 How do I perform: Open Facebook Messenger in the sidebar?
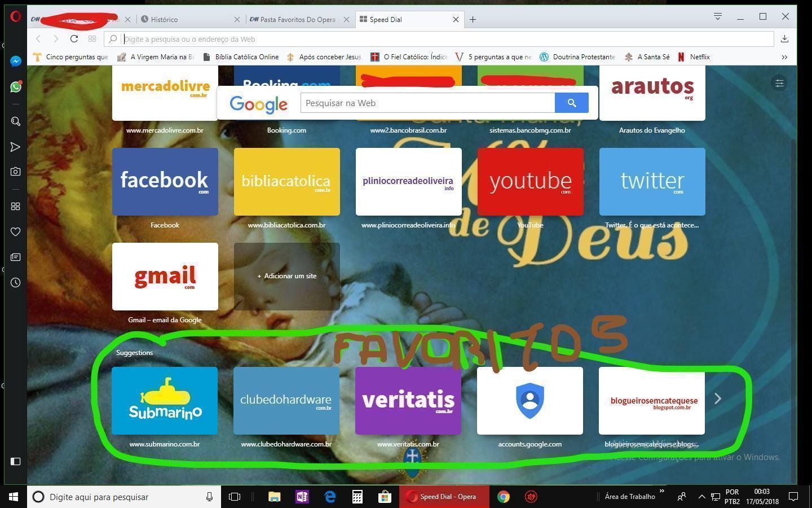click(x=16, y=61)
